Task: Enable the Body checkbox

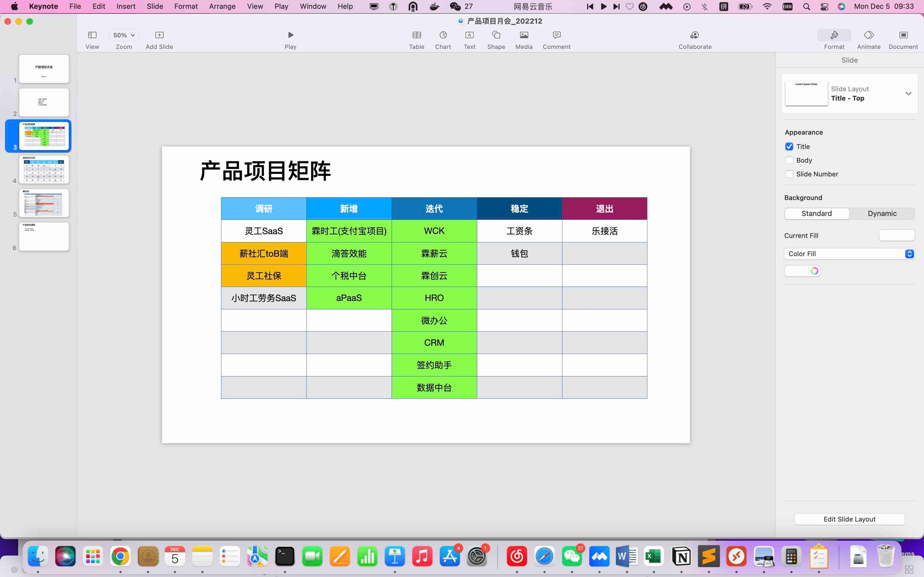Action: click(789, 160)
